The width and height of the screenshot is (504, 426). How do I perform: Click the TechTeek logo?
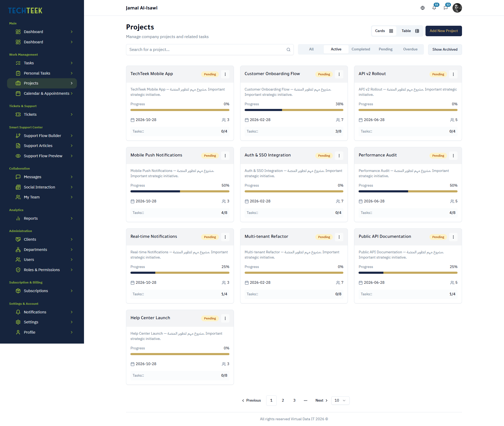pyautogui.click(x=25, y=11)
